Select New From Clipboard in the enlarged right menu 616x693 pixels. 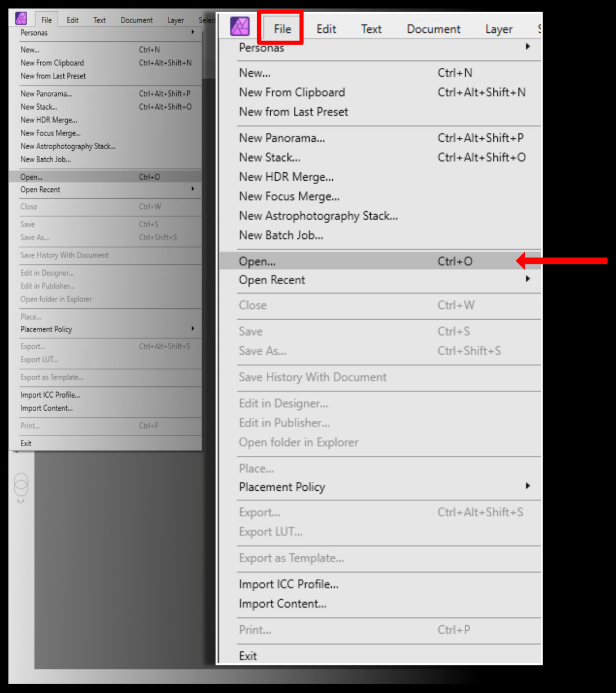click(379, 92)
